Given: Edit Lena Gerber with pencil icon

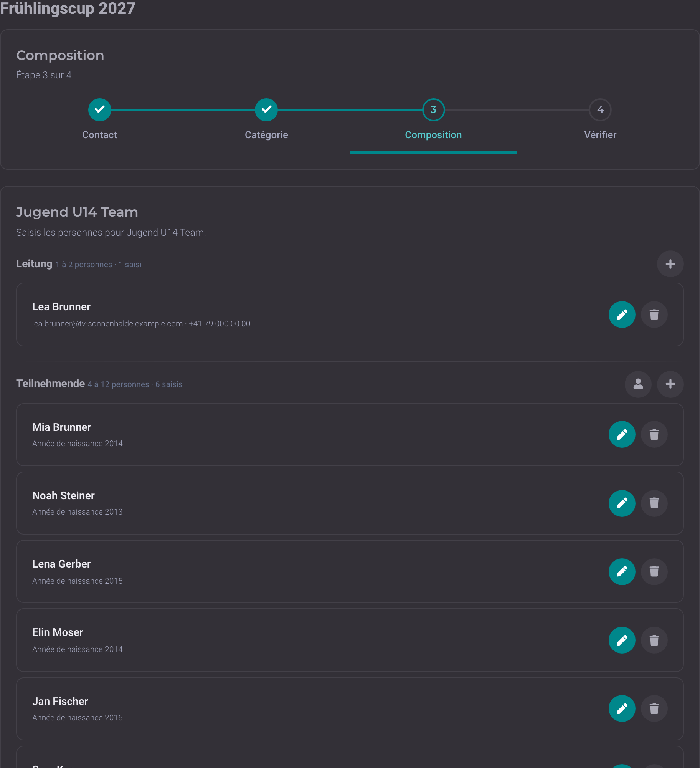Looking at the screenshot, I should [x=622, y=571].
